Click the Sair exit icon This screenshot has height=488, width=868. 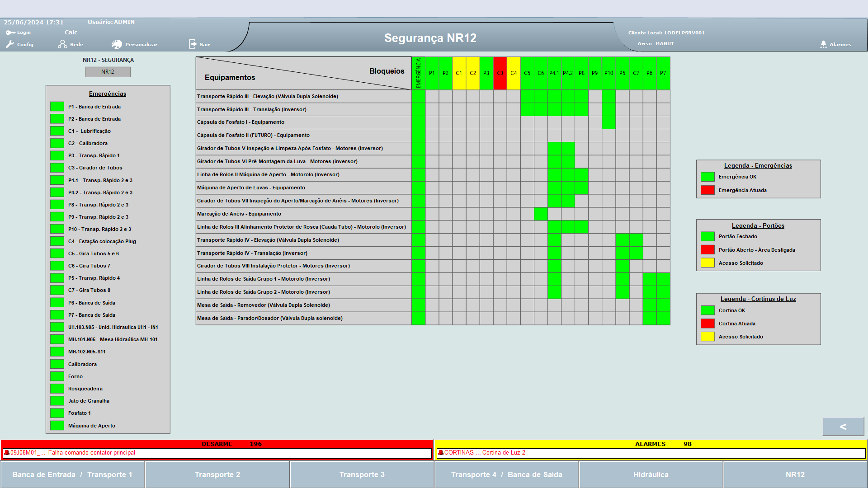tap(193, 44)
